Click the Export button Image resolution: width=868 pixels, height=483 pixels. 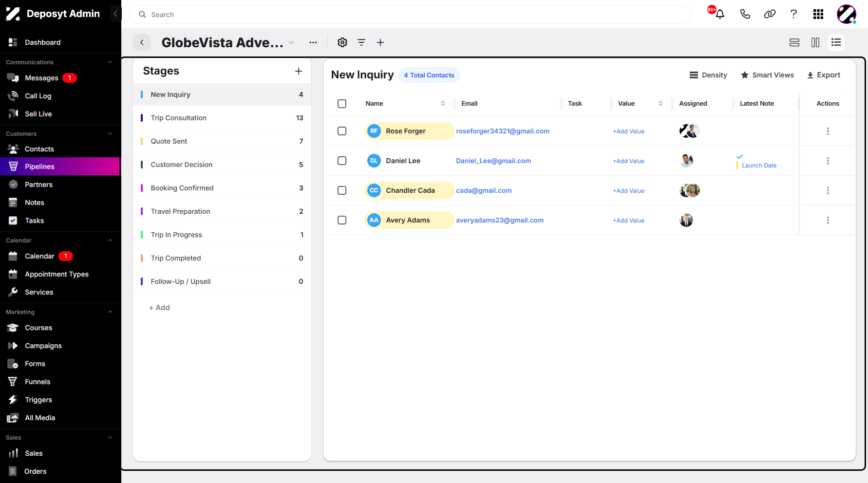point(824,75)
